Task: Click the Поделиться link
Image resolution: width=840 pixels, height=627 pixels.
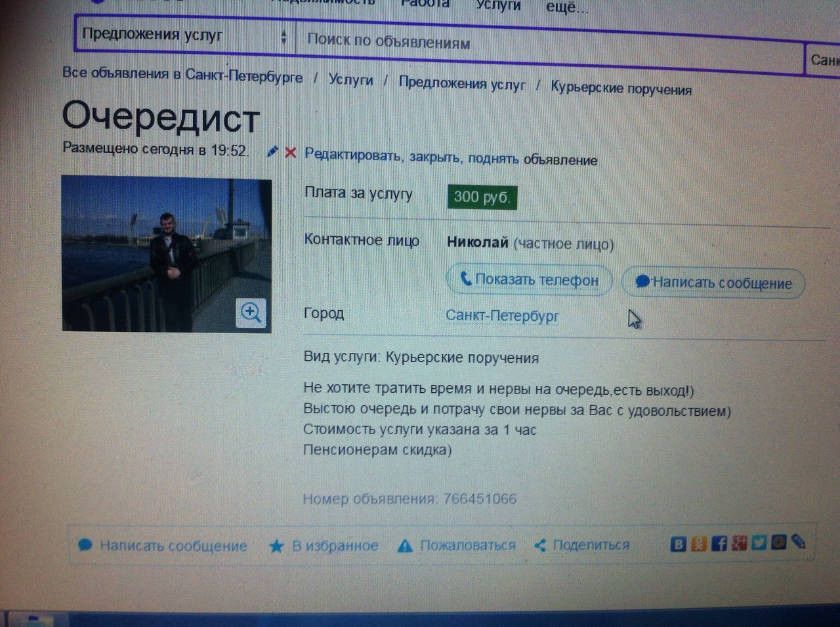Action: click(591, 544)
